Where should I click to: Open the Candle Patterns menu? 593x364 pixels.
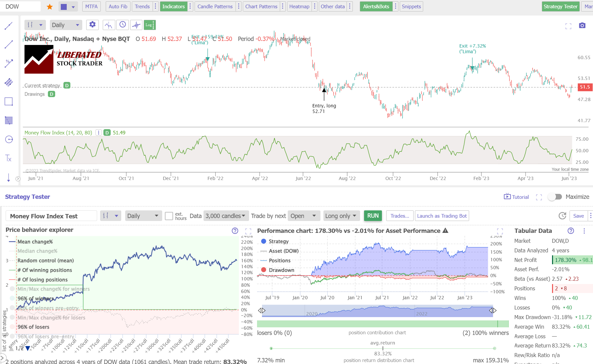pyautogui.click(x=215, y=6)
